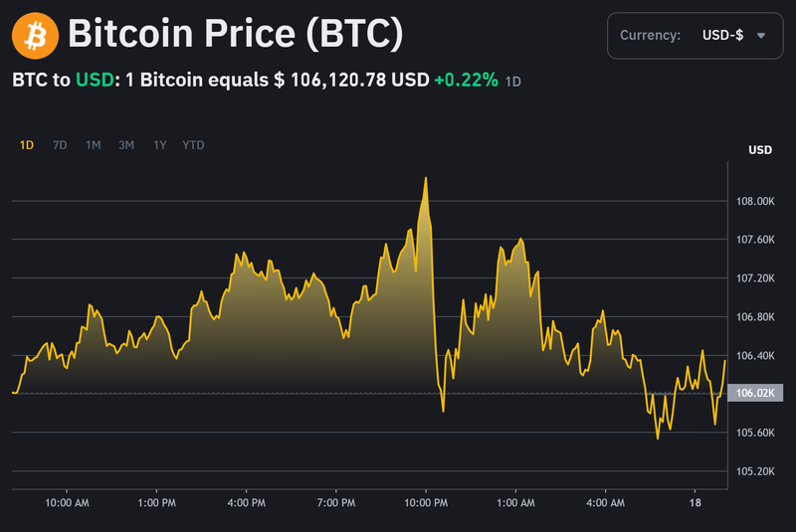Image resolution: width=796 pixels, height=532 pixels.
Task: Select the 1D time range tab
Action: pyautogui.click(x=27, y=145)
